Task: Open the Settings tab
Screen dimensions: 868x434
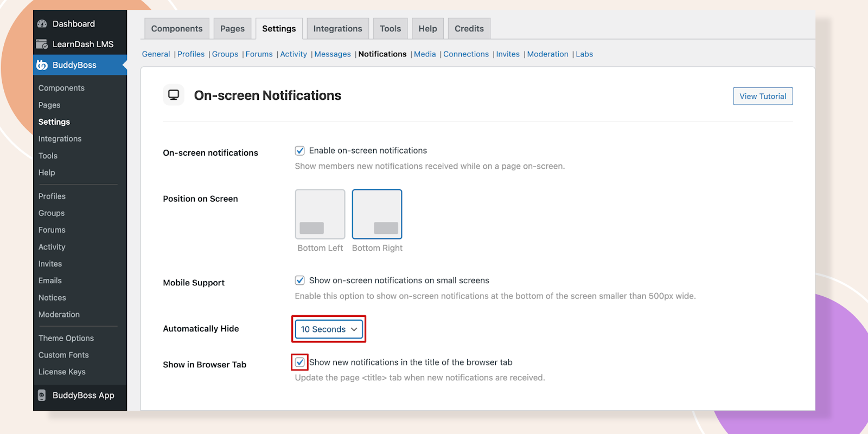Action: click(279, 29)
